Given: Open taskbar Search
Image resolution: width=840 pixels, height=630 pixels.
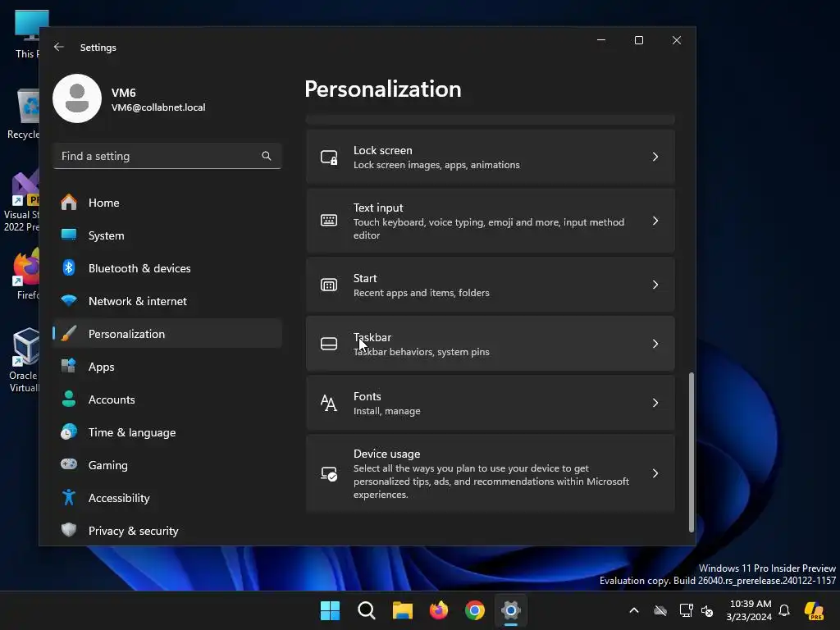Looking at the screenshot, I should pyautogui.click(x=367, y=610).
